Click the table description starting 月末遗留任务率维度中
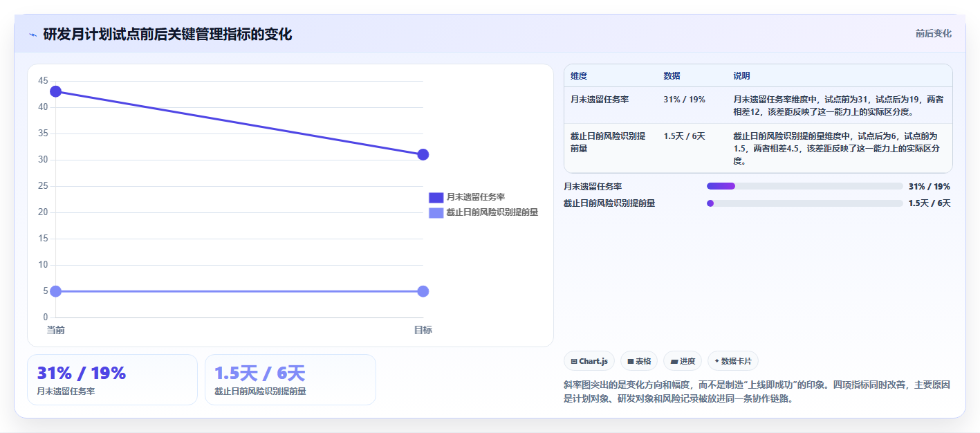Viewport: 980px width, 433px height. [x=838, y=105]
